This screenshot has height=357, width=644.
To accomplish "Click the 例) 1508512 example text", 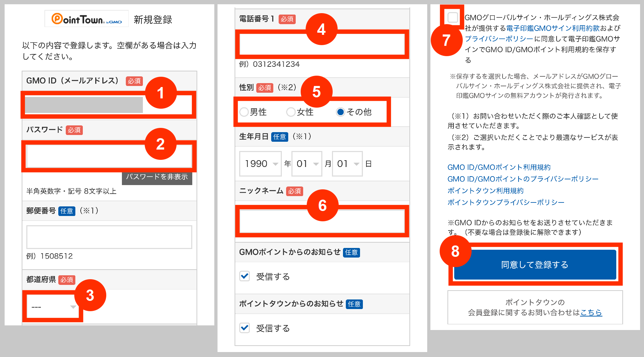I will point(49,256).
